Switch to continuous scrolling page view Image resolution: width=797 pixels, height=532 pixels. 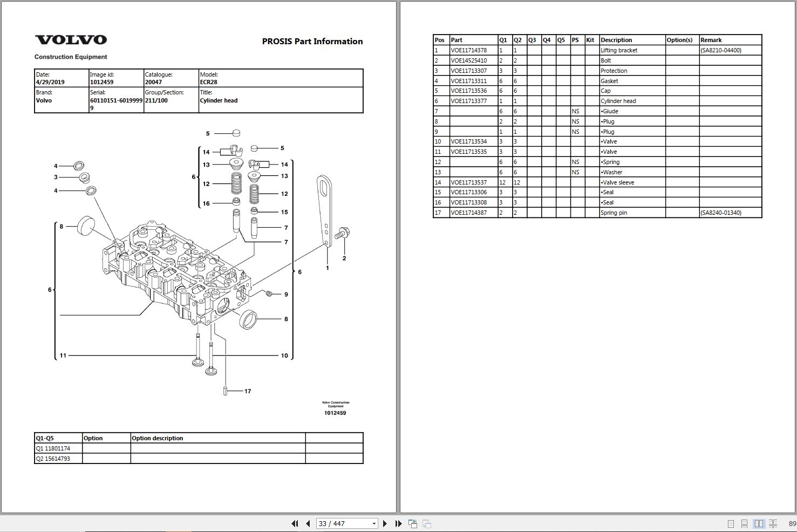coord(744,523)
